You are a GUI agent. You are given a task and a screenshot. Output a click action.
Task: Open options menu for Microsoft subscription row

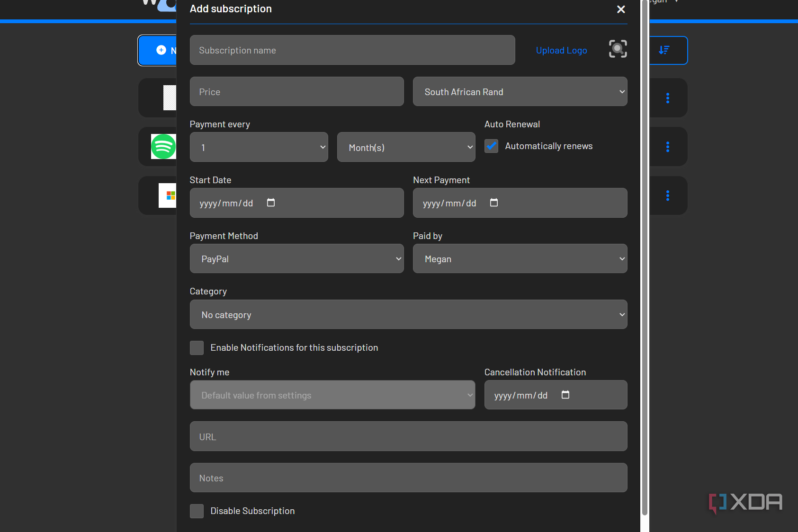point(668,195)
